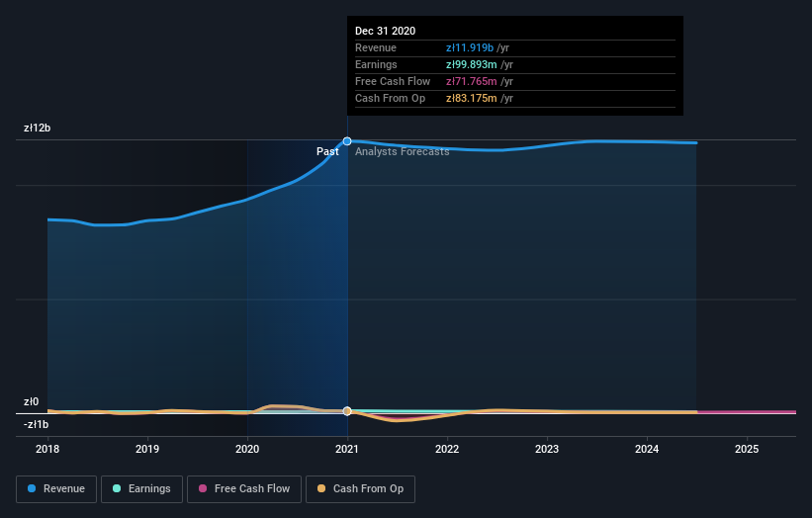Click the Cash From Op label in tooltip
Image resolution: width=812 pixels, height=518 pixels.
(390, 98)
